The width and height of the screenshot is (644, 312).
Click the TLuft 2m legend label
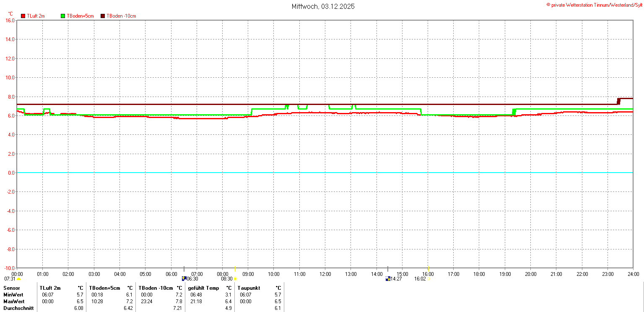coord(36,16)
